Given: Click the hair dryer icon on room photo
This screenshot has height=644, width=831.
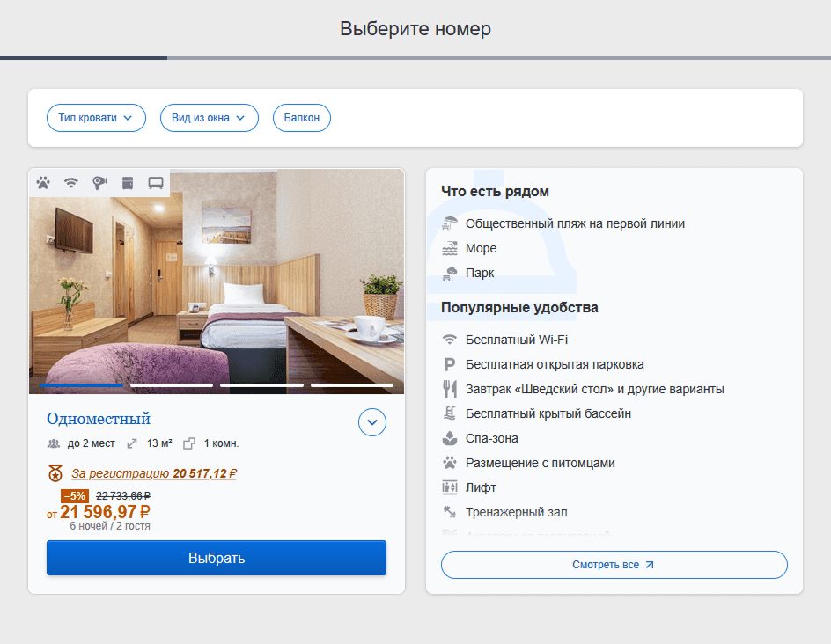Looking at the screenshot, I should (x=99, y=183).
